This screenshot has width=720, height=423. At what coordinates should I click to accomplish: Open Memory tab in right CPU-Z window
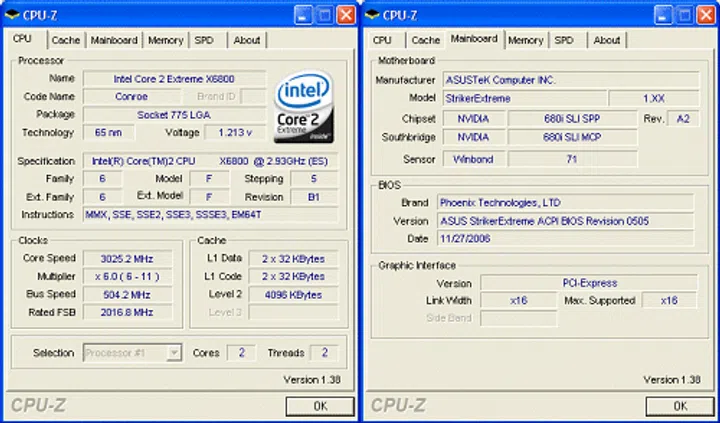(x=526, y=40)
